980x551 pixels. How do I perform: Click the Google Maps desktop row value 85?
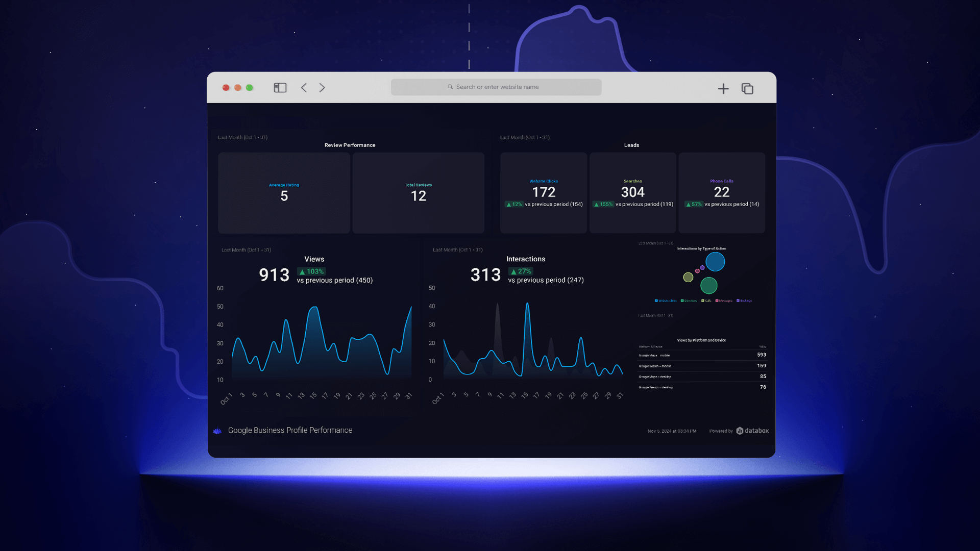pyautogui.click(x=763, y=377)
